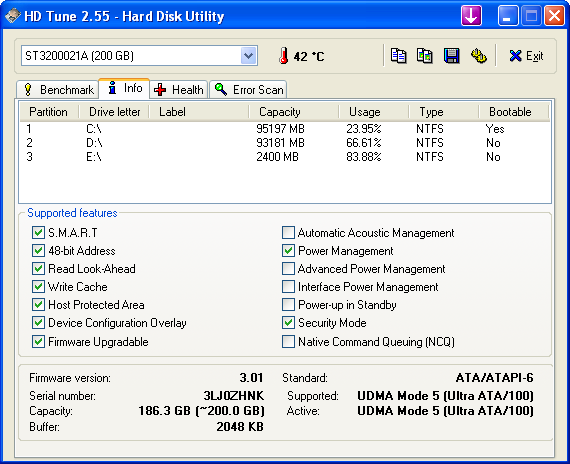
Task: Toggle the S.M.A.R.T checkbox
Action: tap(38, 232)
